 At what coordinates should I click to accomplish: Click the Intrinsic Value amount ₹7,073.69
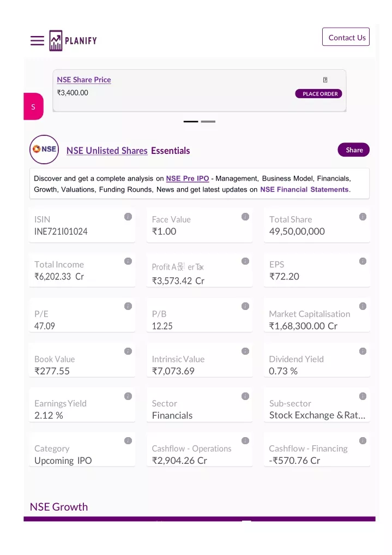click(x=173, y=371)
